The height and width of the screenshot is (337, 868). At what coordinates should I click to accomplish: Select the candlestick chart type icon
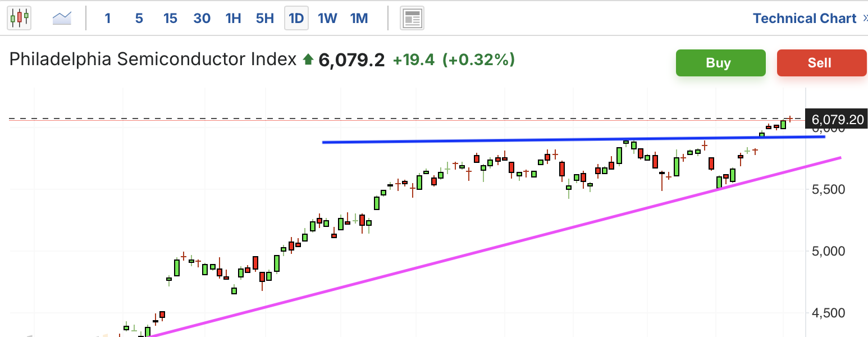(19, 19)
